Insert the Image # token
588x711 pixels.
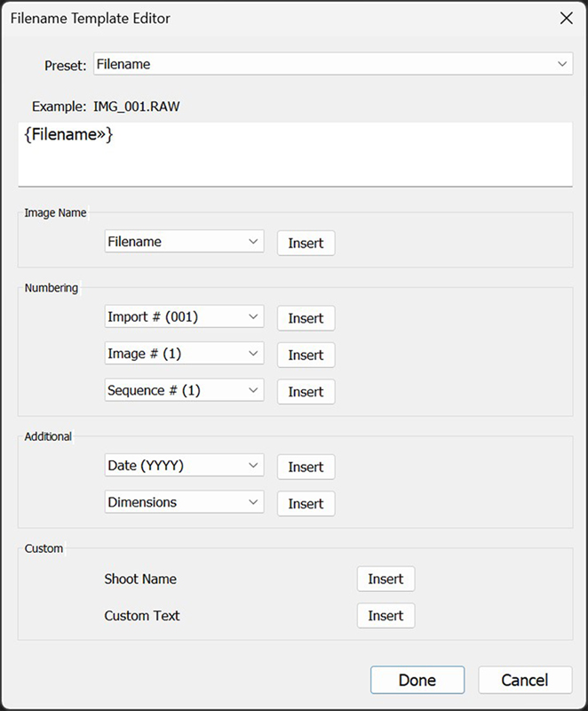[x=306, y=355]
